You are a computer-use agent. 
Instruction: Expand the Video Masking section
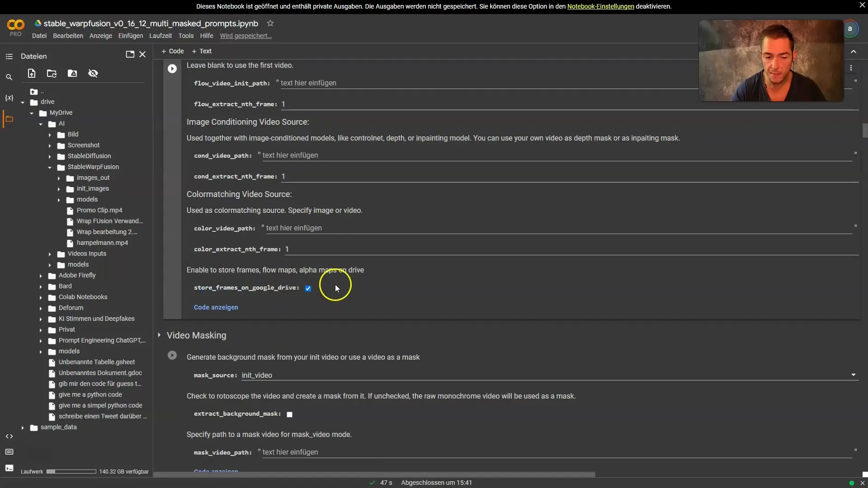click(x=159, y=335)
